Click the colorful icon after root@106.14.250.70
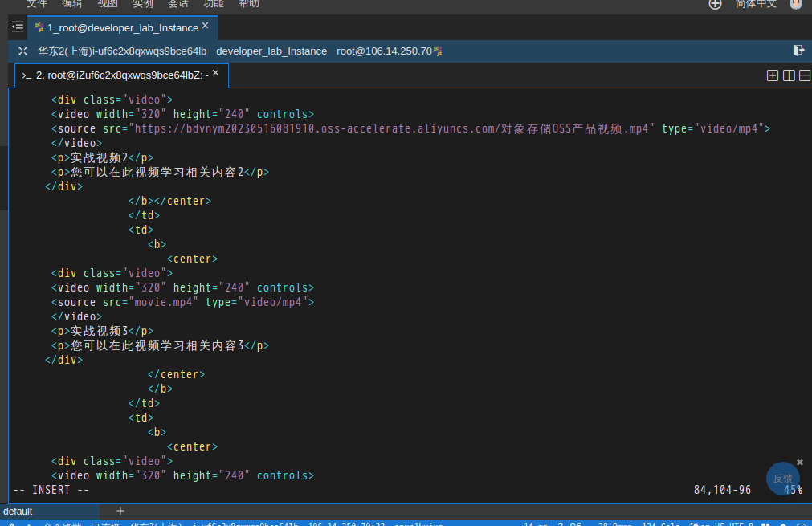This screenshot has height=526, width=812. (x=438, y=51)
